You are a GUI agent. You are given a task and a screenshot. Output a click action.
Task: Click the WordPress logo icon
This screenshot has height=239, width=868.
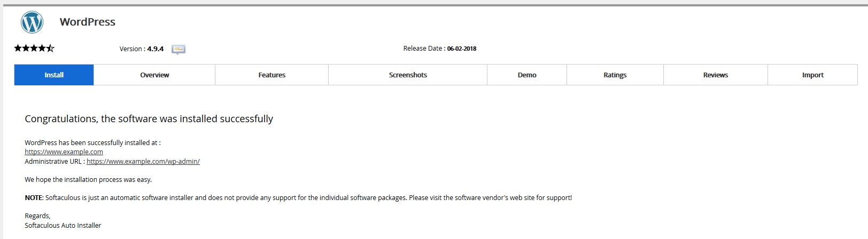[32, 22]
